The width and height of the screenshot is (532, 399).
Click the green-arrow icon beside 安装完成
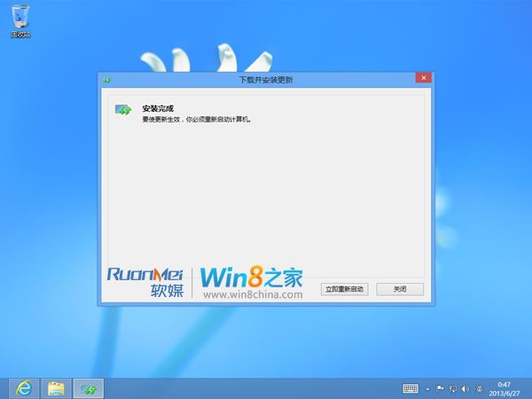(123, 110)
